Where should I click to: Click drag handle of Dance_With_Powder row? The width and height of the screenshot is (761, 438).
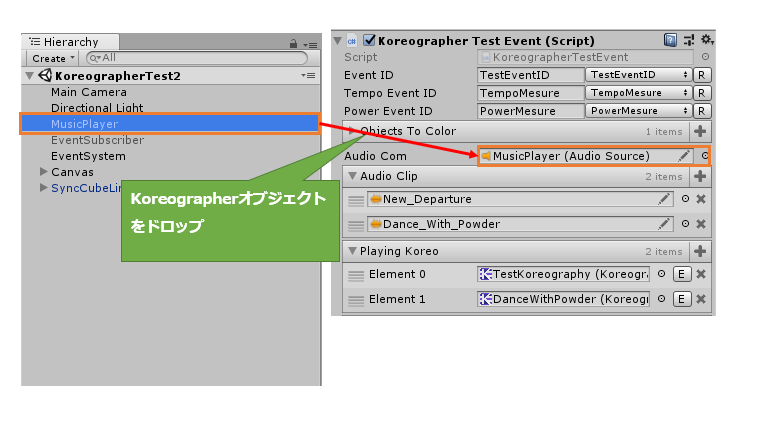[356, 224]
